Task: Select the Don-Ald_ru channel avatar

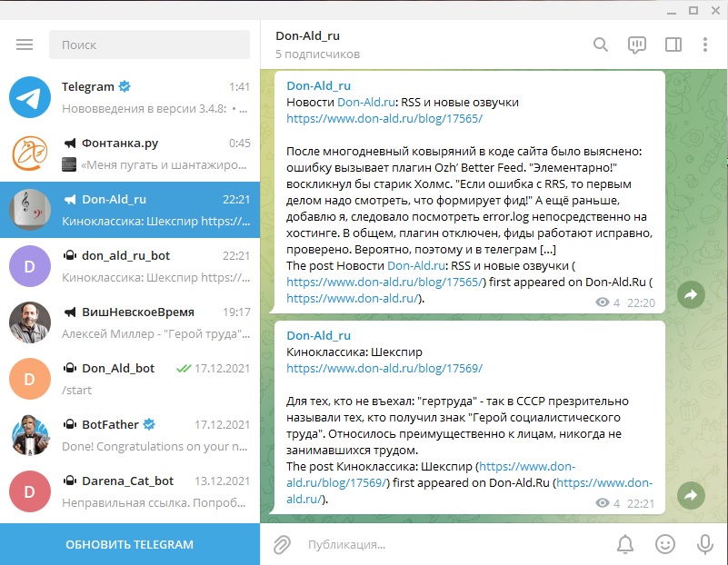Action: [30, 210]
